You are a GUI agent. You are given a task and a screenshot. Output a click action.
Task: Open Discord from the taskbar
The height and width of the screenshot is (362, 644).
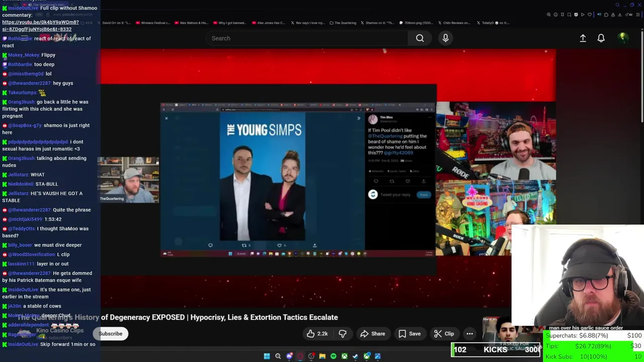(x=289, y=356)
